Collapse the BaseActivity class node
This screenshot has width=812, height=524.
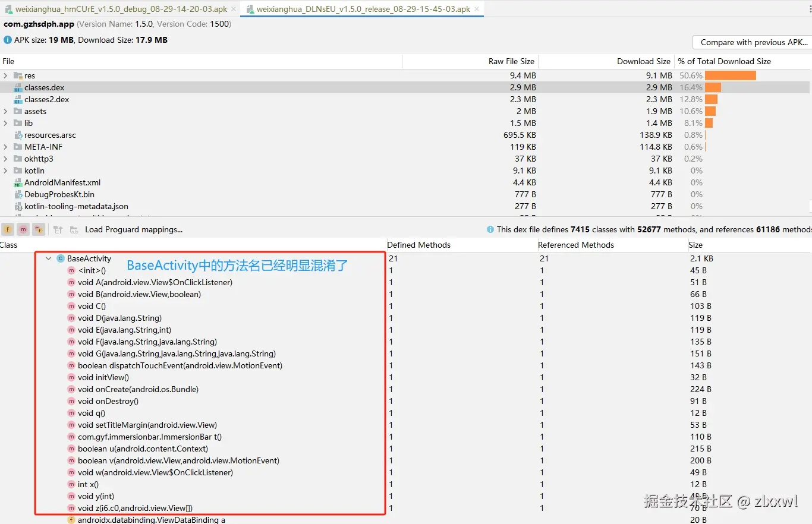click(48, 258)
